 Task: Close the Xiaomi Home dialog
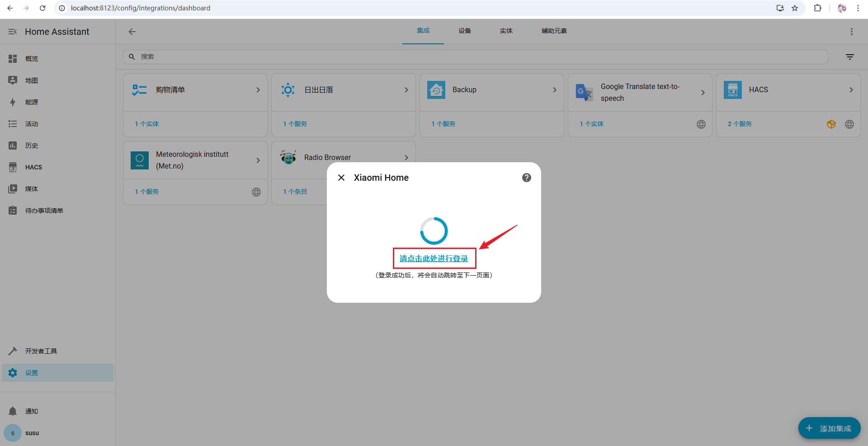coord(341,178)
